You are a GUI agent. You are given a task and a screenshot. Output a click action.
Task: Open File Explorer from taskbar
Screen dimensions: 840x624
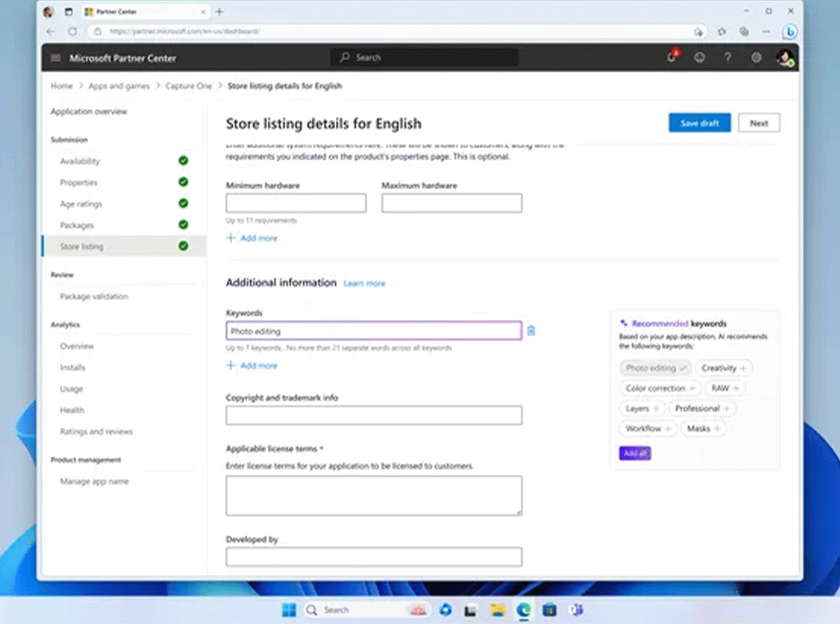[498, 610]
